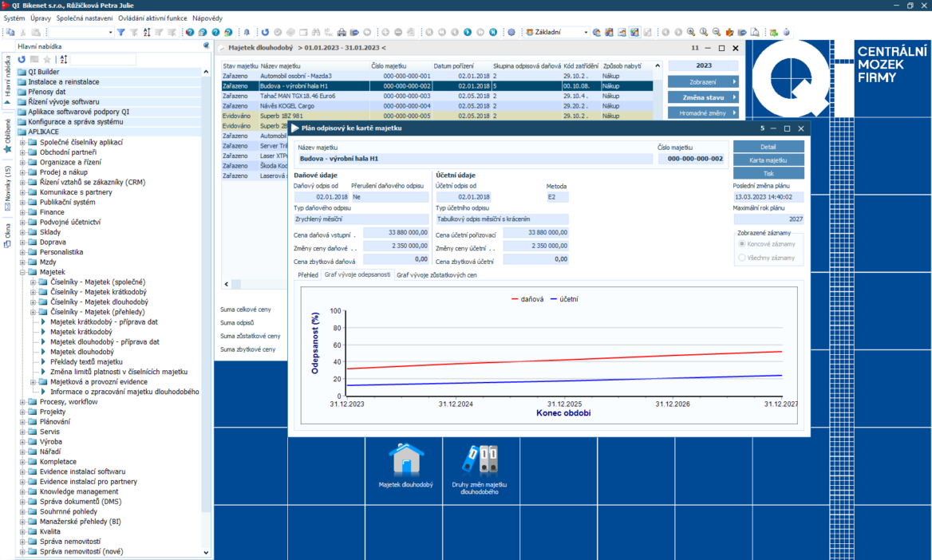The width and height of the screenshot is (932, 560).
Task: Click the refresh icon in the main toolbar
Action: coord(265,33)
